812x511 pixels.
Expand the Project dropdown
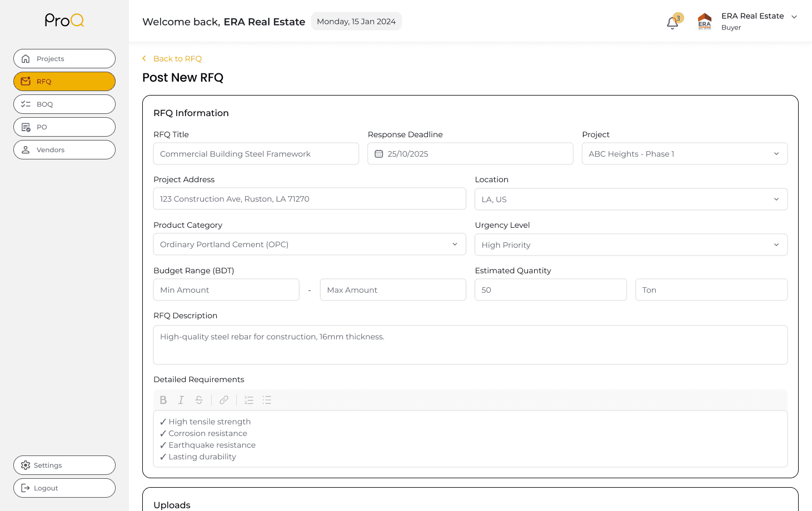776,154
